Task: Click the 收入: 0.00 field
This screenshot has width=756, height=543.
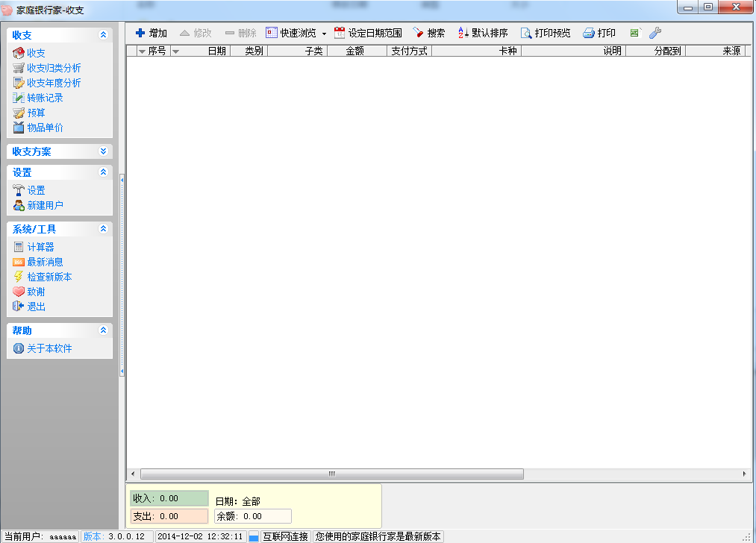Action: [169, 498]
